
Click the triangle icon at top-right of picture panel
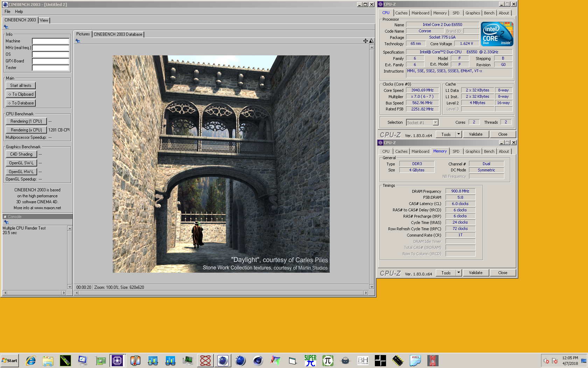pos(371,41)
